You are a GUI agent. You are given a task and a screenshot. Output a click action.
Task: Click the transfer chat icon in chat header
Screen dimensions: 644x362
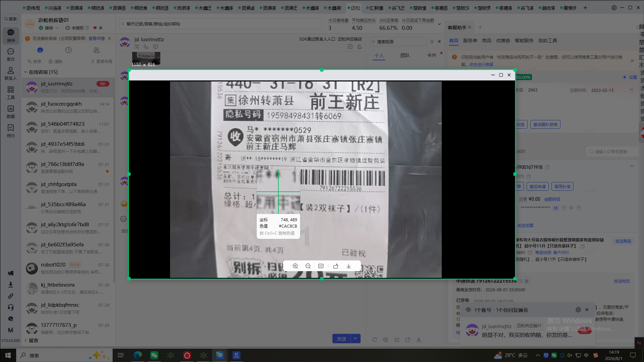[x=137, y=47]
